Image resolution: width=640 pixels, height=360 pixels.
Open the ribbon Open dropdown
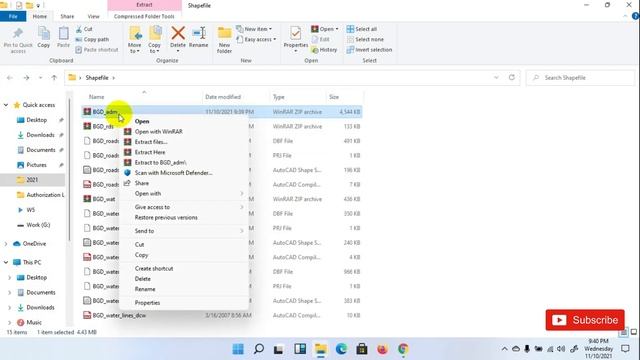tap(325, 29)
